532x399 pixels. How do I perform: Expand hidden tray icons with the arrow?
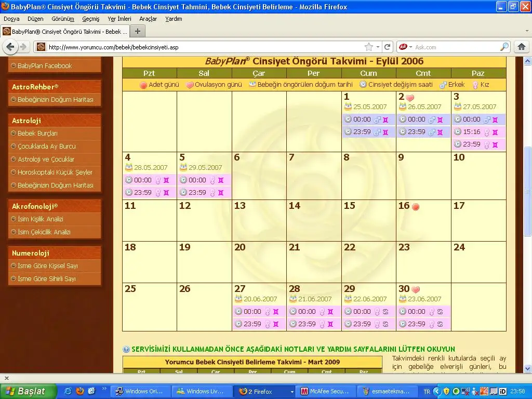(x=437, y=391)
